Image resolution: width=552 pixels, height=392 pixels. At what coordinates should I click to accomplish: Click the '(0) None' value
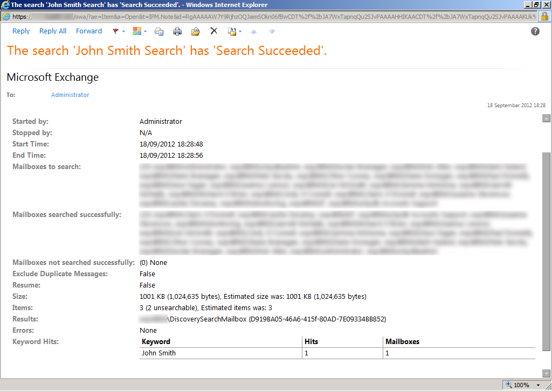point(153,262)
